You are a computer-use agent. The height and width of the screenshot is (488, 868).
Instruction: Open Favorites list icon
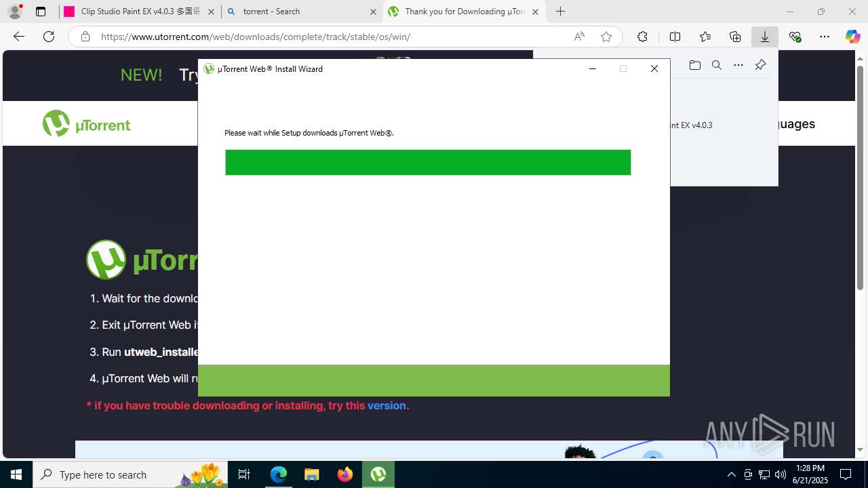[705, 37]
